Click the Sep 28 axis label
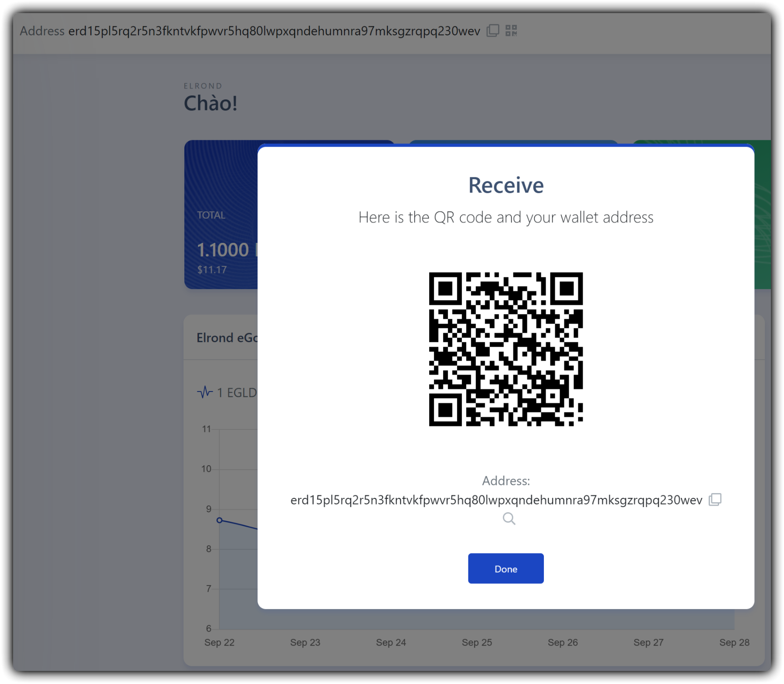The image size is (784, 684). pyautogui.click(x=734, y=643)
